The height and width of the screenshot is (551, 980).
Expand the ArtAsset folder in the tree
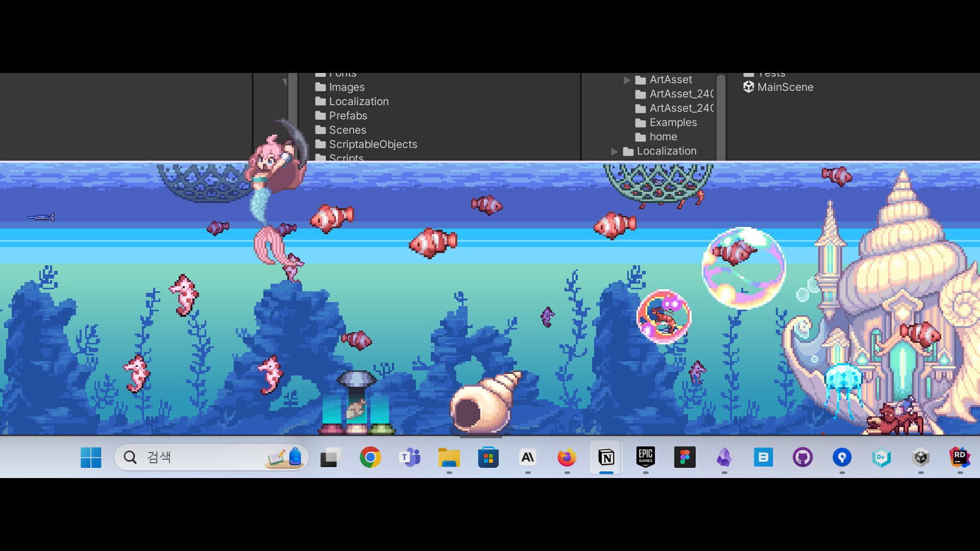[627, 80]
